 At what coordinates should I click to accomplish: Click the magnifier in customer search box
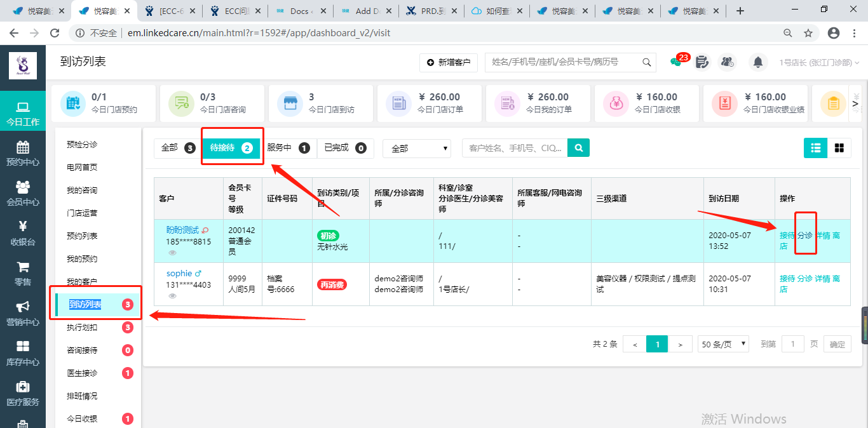[x=647, y=62]
